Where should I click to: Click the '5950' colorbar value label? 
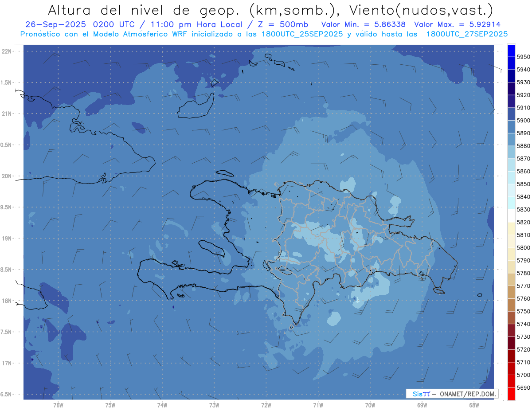(x=523, y=57)
